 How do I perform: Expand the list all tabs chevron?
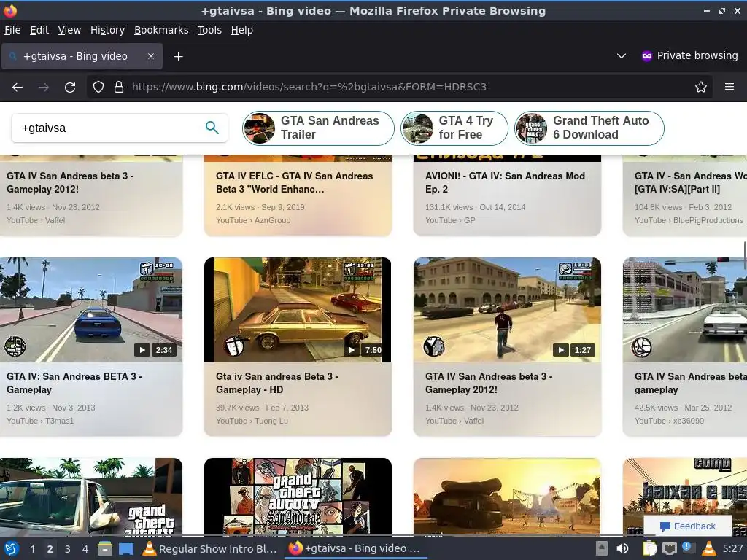(622, 56)
